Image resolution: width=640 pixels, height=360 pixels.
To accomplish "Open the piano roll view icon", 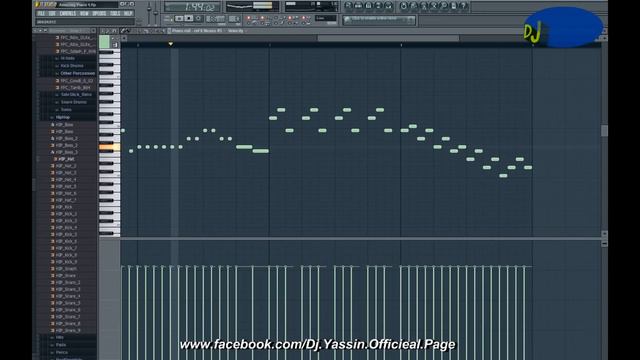I will click(x=368, y=6).
